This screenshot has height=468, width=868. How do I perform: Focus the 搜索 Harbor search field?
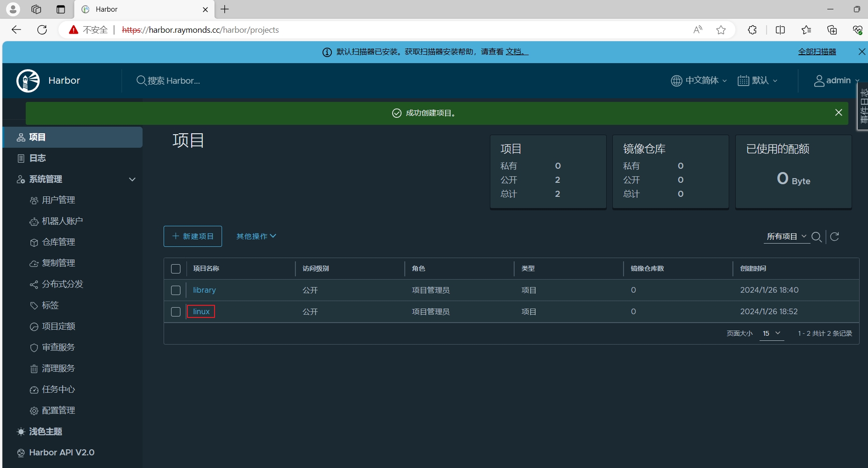174,80
